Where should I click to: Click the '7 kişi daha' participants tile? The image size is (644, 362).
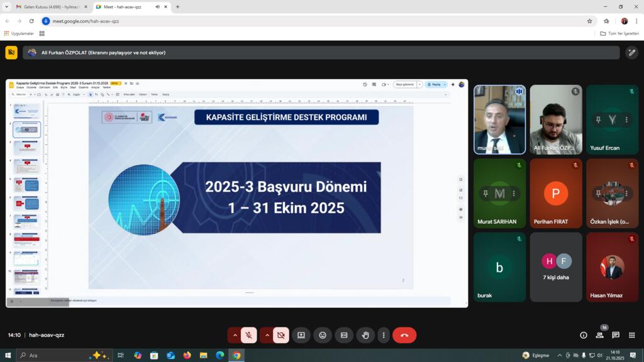[x=556, y=266]
